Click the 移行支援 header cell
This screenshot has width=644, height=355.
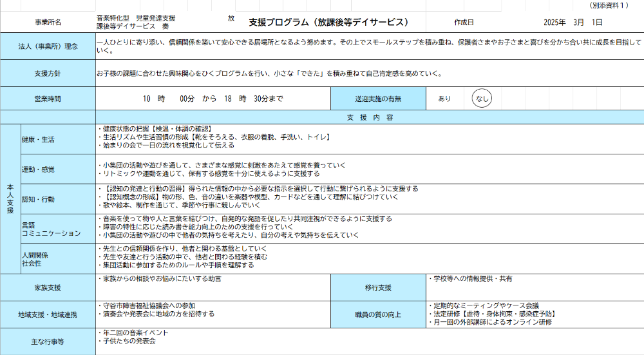378,287
